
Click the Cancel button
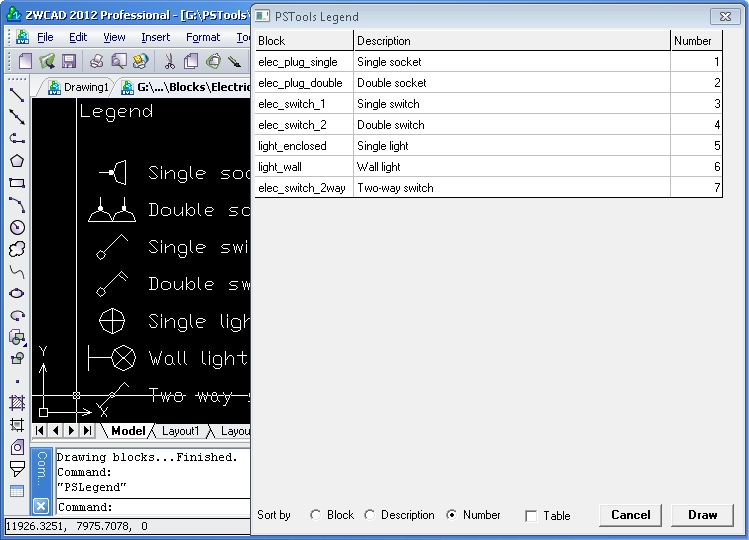pyautogui.click(x=631, y=515)
